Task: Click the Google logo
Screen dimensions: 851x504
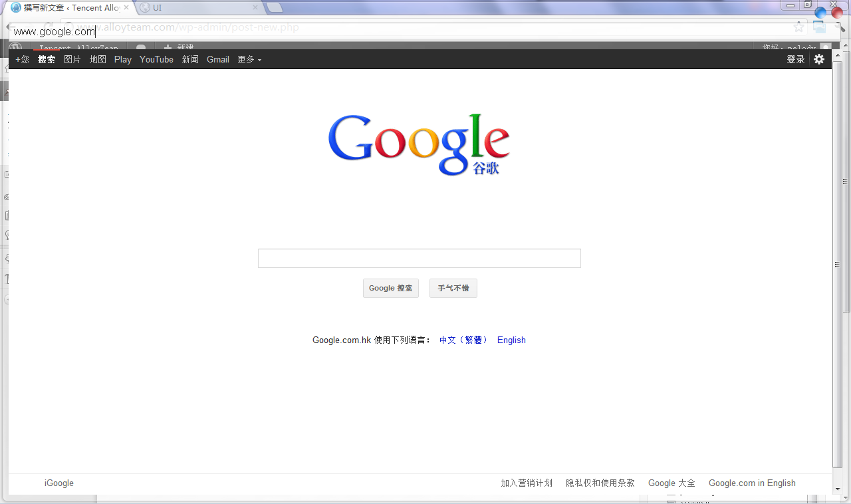Action: coord(419,144)
